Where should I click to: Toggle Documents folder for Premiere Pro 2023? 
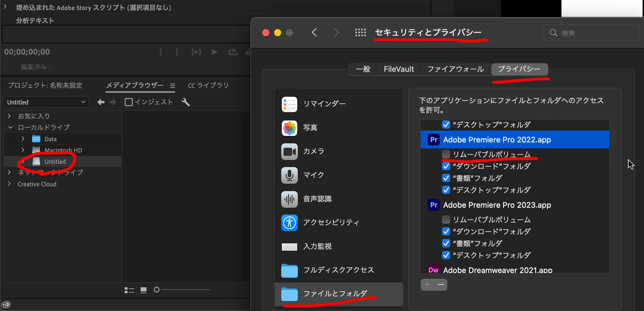click(446, 243)
